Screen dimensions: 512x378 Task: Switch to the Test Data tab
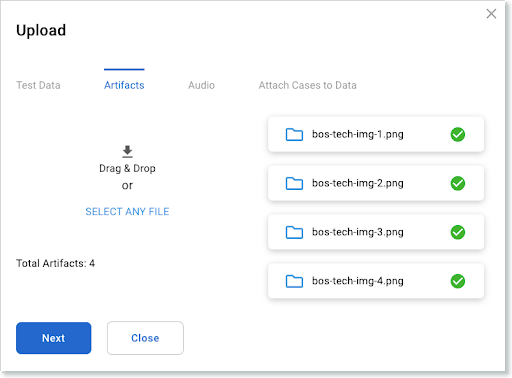(x=38, y=85)
